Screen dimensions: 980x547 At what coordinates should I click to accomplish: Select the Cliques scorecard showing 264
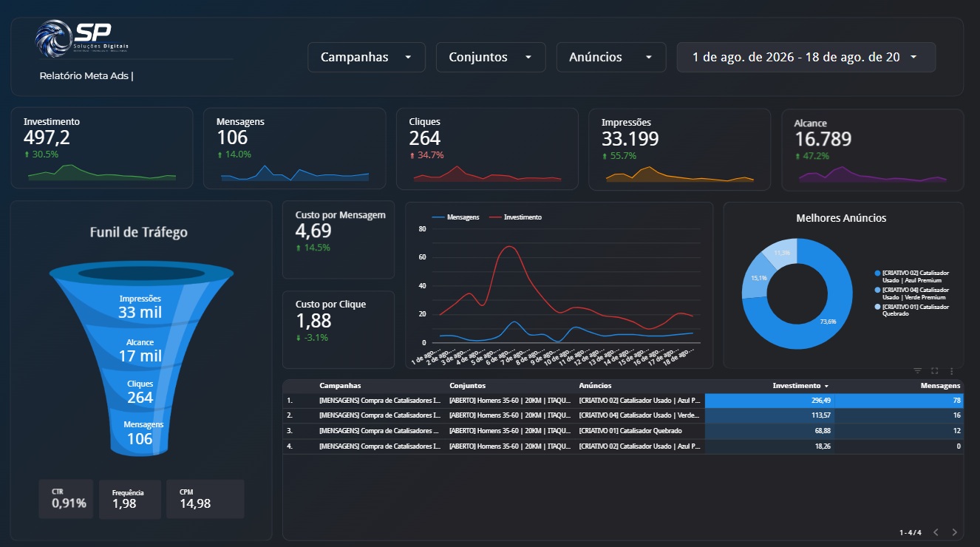click(488, 148)
